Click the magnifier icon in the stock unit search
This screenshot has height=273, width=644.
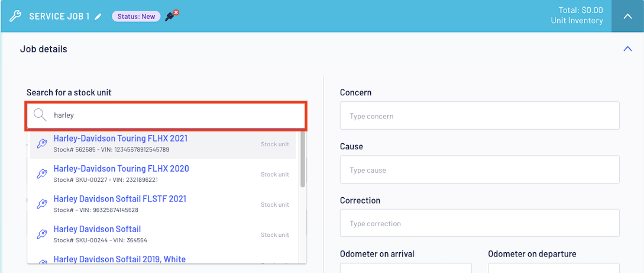coord(40,115)
